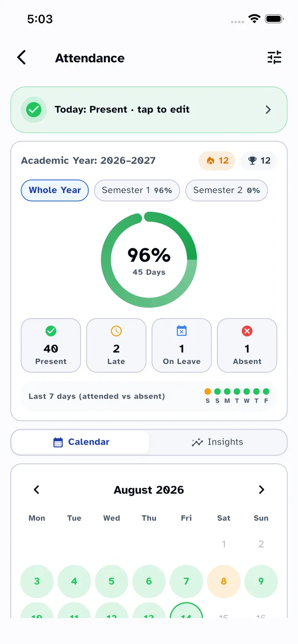Select the Whole Year filter chip
Image resolution: width=298 pixels, height=644 pixels.
(x=55, y=190)
